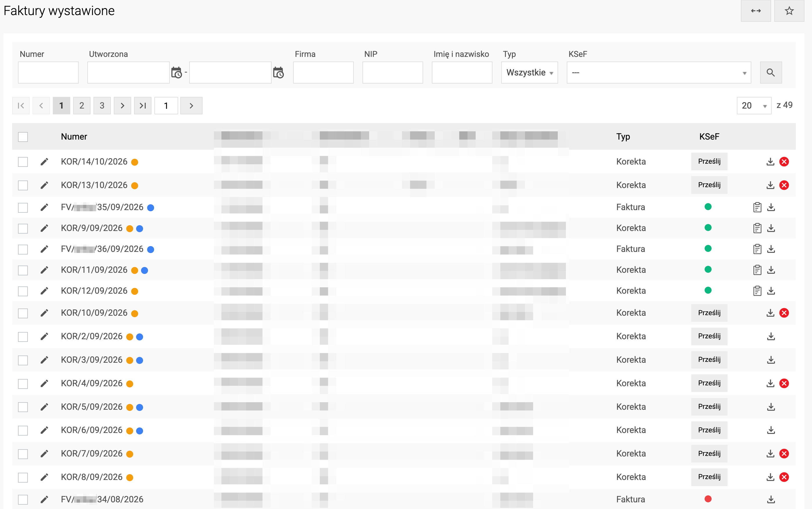This screenshot has height=509, width=812.
Task: Focus the Firma filter input field
Action: [x=323, y=72]
